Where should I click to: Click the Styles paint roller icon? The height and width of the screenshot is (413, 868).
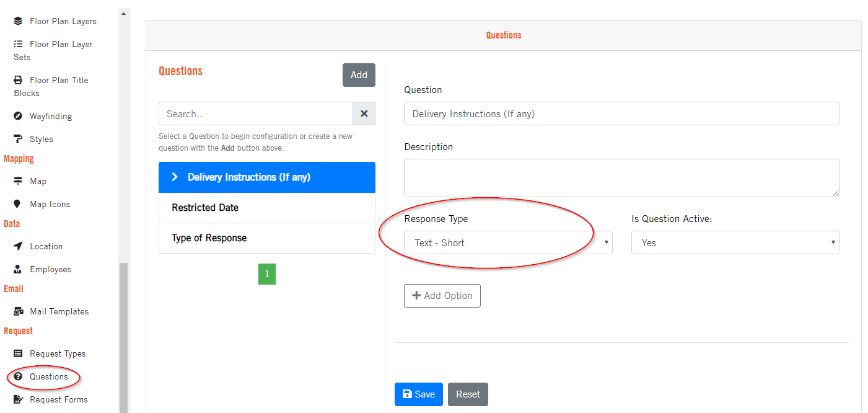(x=18, y=139)
